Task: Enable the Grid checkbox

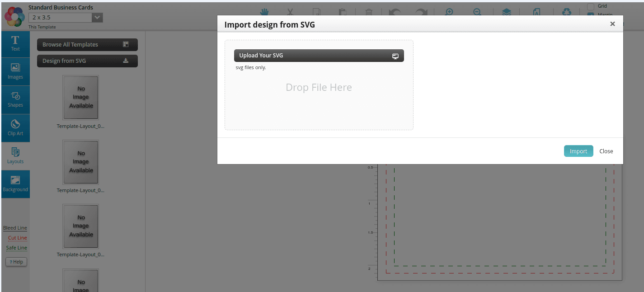Action: coord(590,6)
